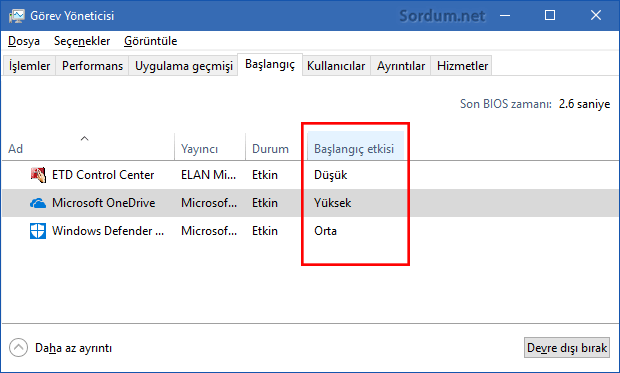Sort by the Yayıncı column header
620x373 pixels.
[210, 147]
